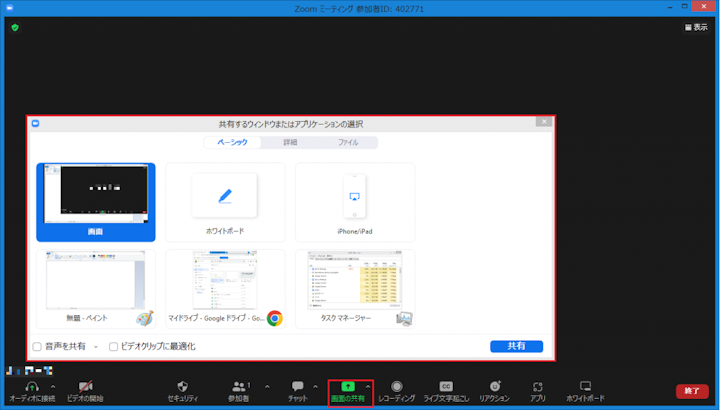This screenshot has height=410, width=720.
Task: Select the Task Manager window thumbnail
Action: click(x=355, y=290)
